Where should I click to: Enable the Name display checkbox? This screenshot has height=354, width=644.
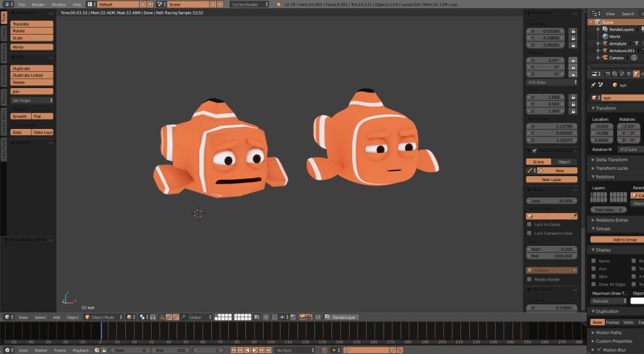pos(594,261)
